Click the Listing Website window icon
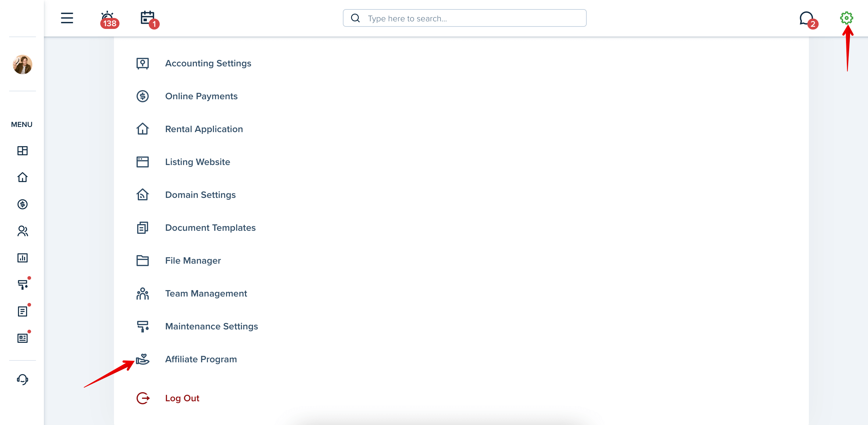 pyautogui.click(x=143, y=162)
